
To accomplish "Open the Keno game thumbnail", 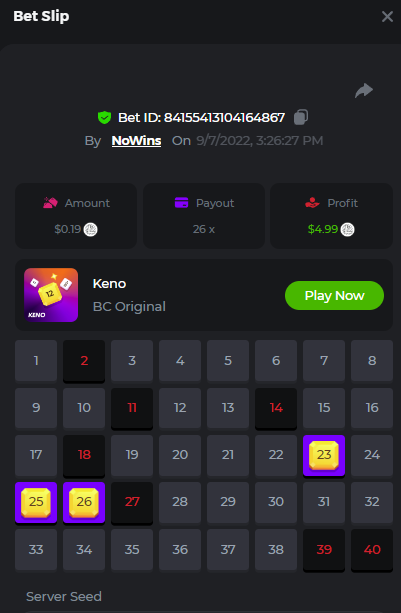I will (x=51, y=295).
